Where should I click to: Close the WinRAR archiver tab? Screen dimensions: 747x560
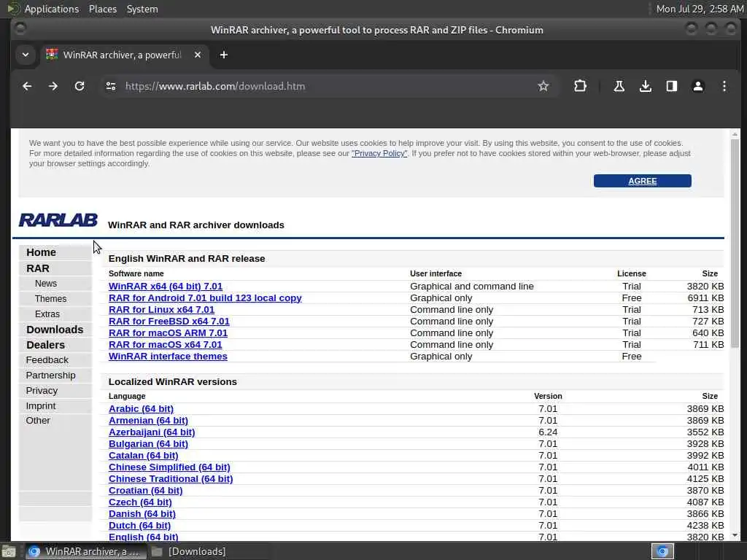click(198, 55)
